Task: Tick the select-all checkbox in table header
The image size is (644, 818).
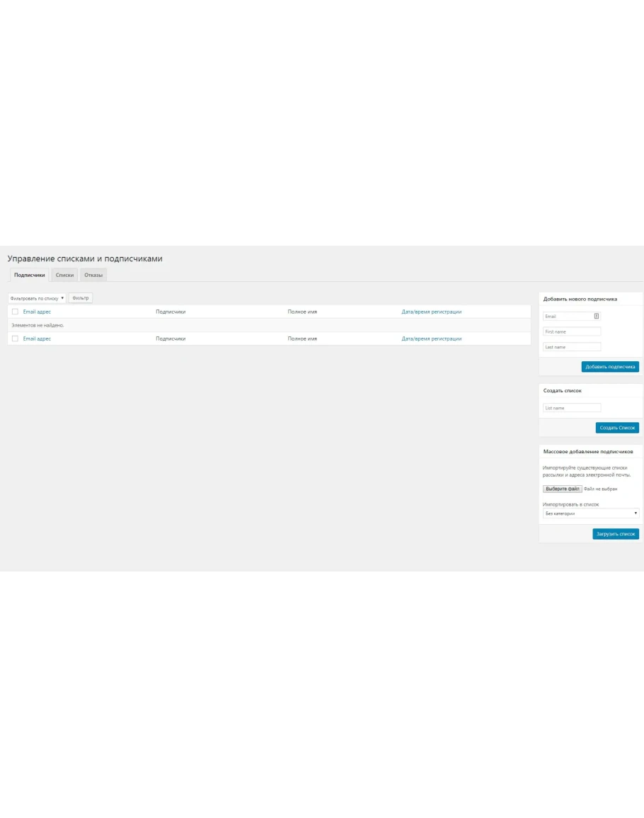Action: (x=15, y=312)
